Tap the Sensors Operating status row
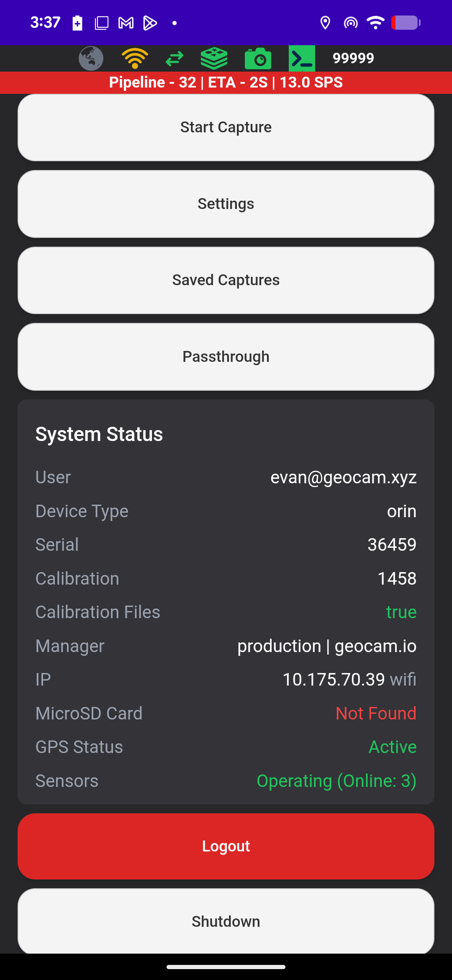Viewport: 452px width, 980px height. (226, 781)
